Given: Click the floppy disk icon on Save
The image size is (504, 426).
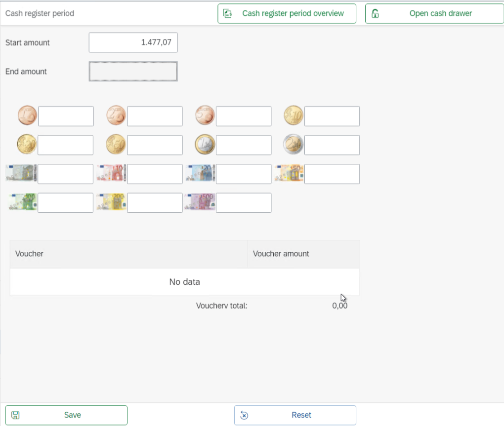Looking at the screenshot, I should pos(15,415).
